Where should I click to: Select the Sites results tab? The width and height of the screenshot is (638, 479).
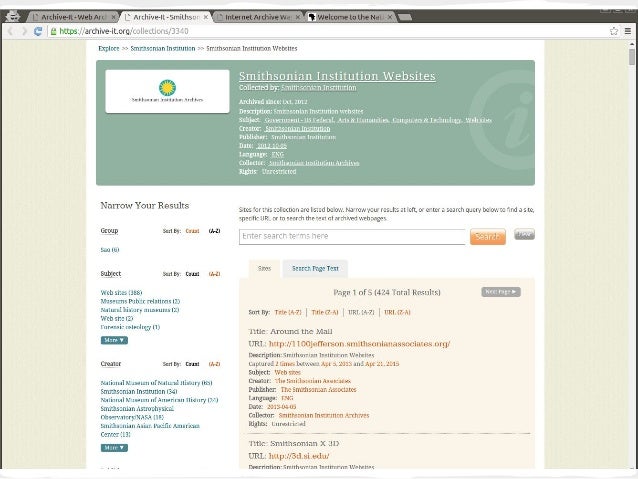(264, 268)
